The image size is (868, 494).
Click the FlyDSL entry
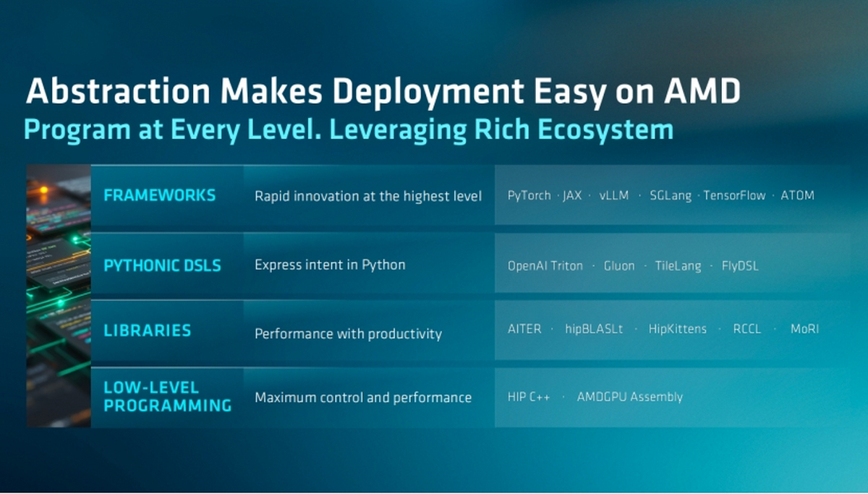point(740,265)
